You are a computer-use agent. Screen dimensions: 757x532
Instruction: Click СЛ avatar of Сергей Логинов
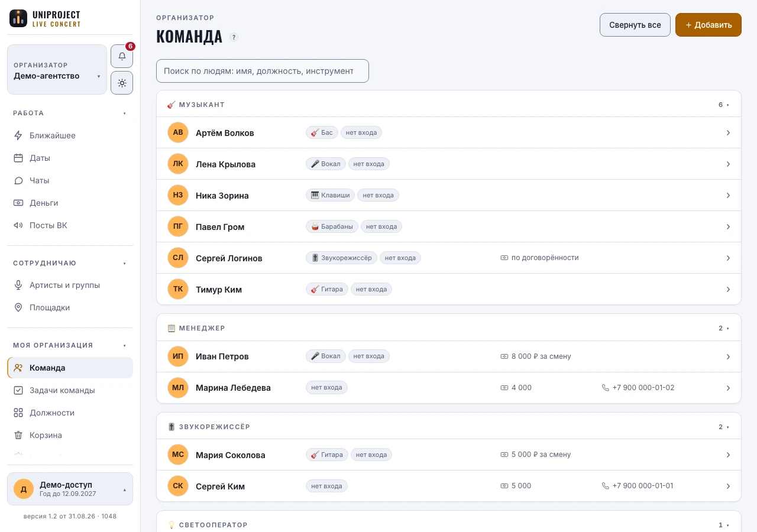point(178,258)
